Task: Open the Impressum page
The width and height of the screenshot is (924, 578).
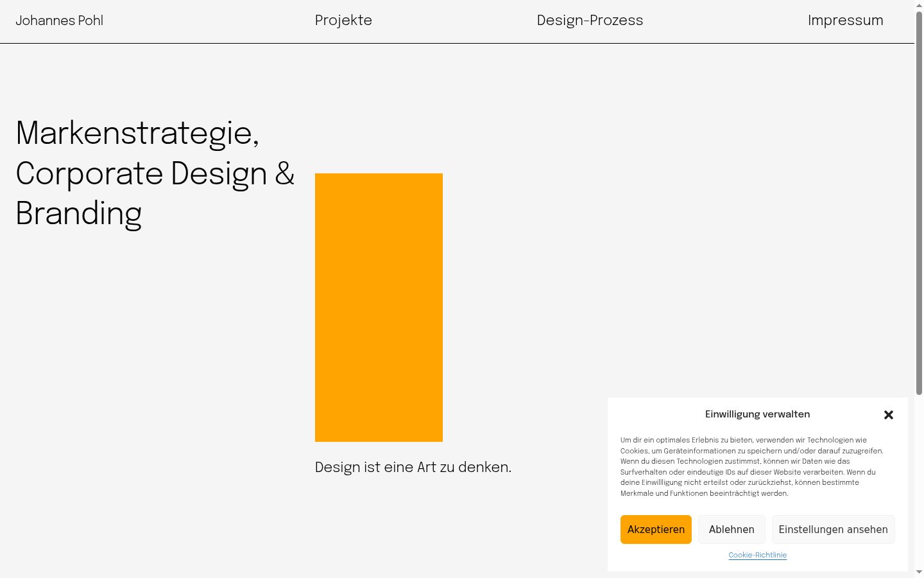Action: point(845,21)
